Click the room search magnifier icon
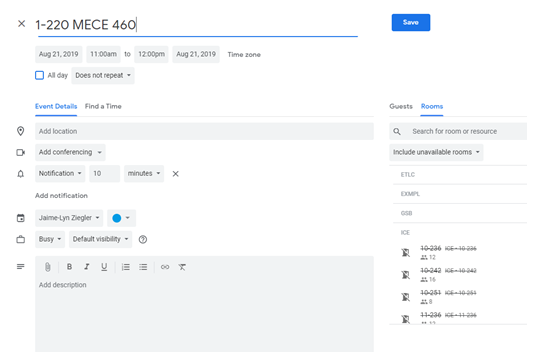The image size is (537, 362). pos(397,132)
